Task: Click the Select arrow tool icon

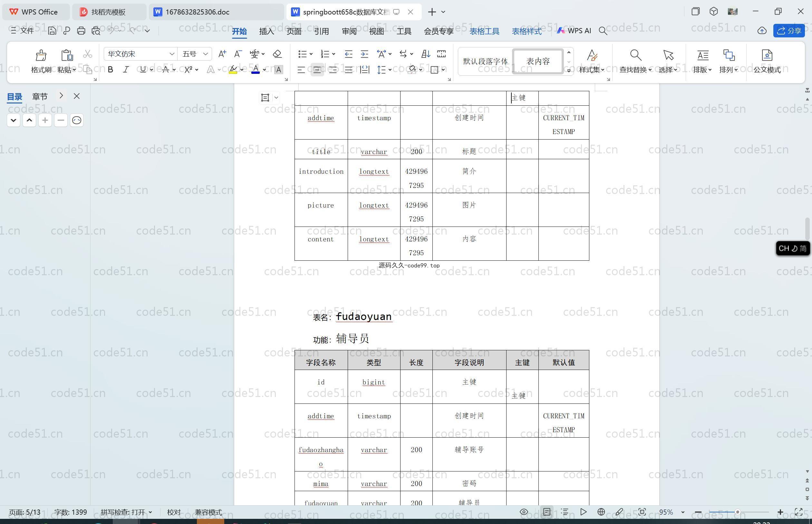Action: point(668,55)
